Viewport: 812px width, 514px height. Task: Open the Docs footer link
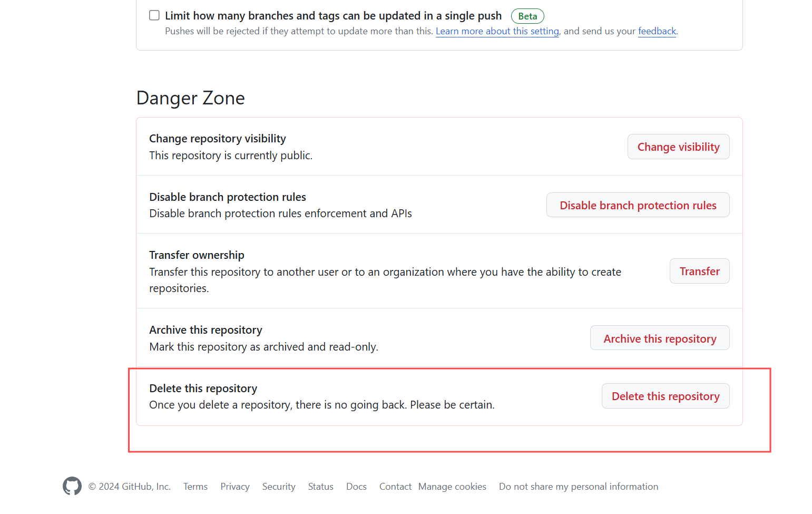tap(356, 487)
